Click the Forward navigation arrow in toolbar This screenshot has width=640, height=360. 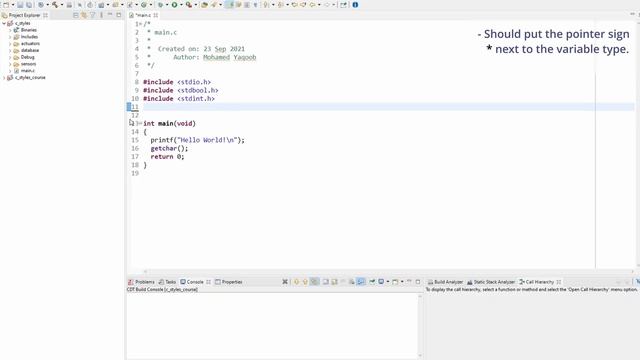327,5
